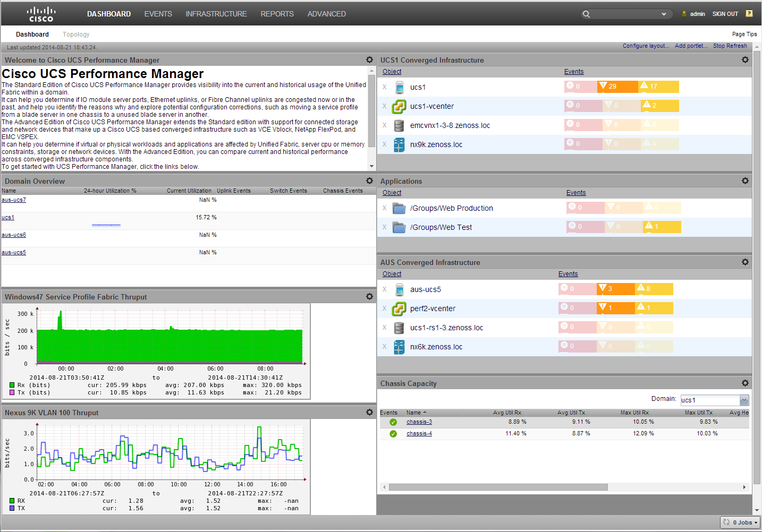Open the DASHBOARD menu

pyautogui.click(x=109, y=14)
